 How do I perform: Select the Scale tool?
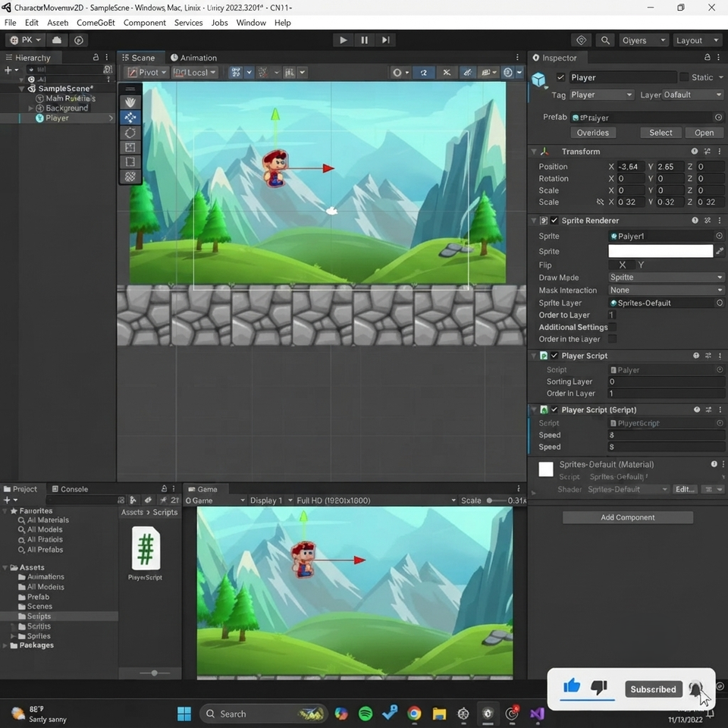130,147
